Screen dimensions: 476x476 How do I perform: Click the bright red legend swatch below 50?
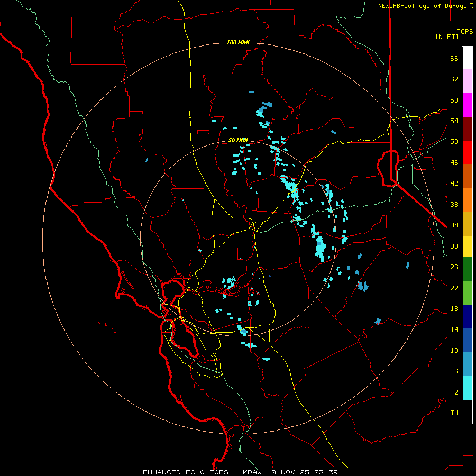pyautogui.click(x=467, y=152)
